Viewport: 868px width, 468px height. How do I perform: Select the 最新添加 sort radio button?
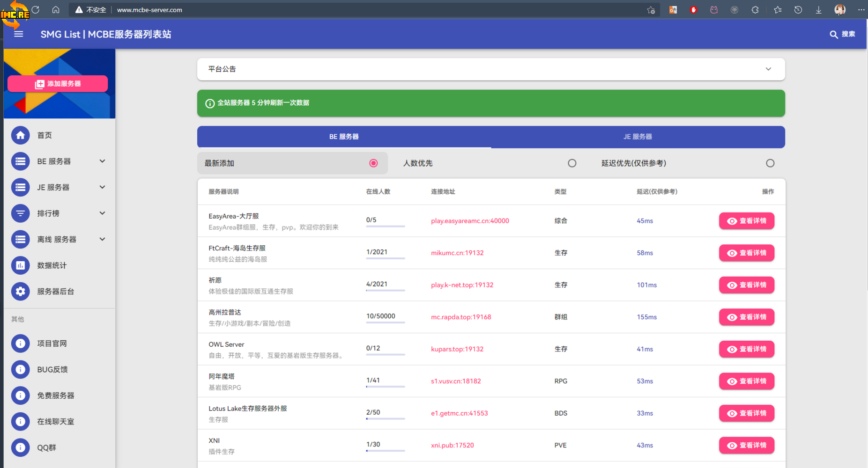pyautogui.click(x=373, y=163)
